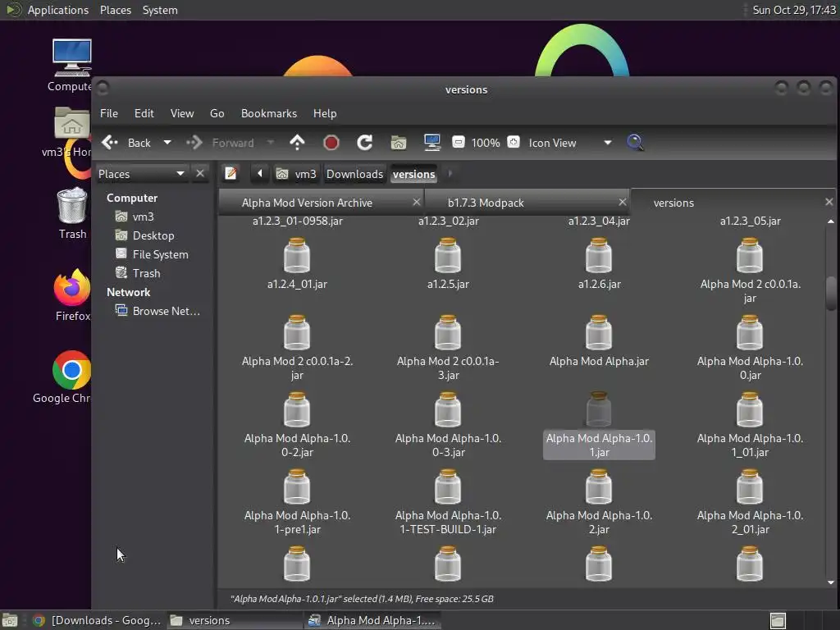The height and width of the screenshot is (630, 840).
Task: Open the System menu in top panel
Action: (160, 10)
